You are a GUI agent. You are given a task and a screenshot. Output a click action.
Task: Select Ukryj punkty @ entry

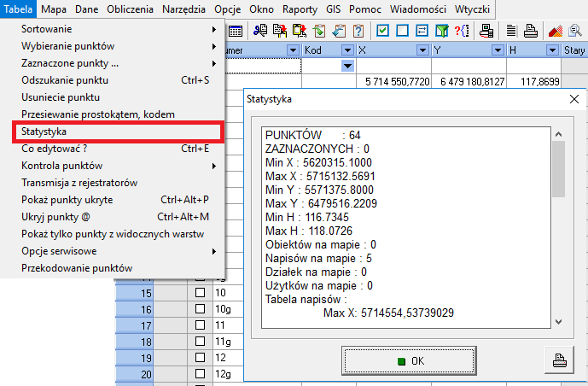[x=113, y=217]
